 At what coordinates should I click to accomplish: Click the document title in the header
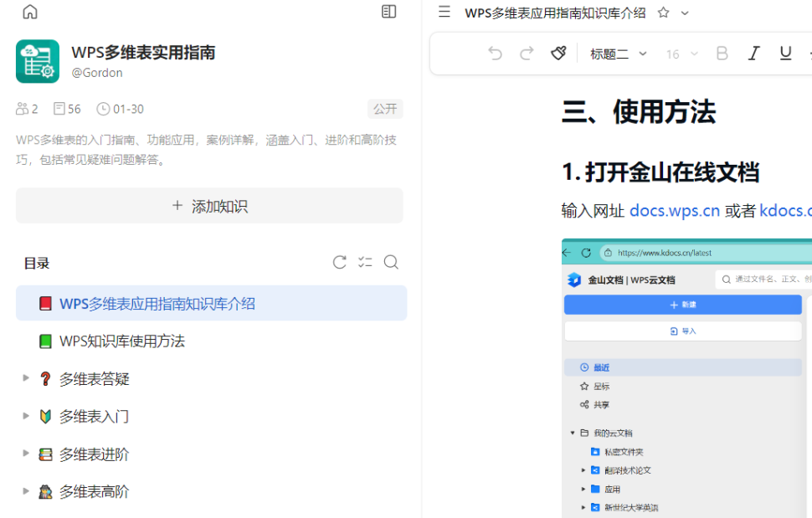(555, 13)
